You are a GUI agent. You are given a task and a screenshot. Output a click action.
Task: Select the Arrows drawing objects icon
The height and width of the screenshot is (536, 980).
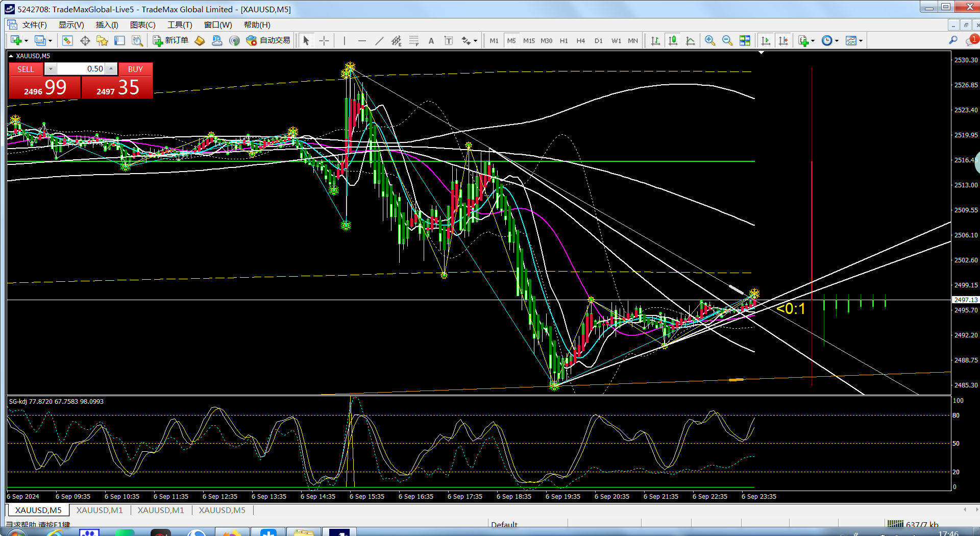click(x=466, y=41)
